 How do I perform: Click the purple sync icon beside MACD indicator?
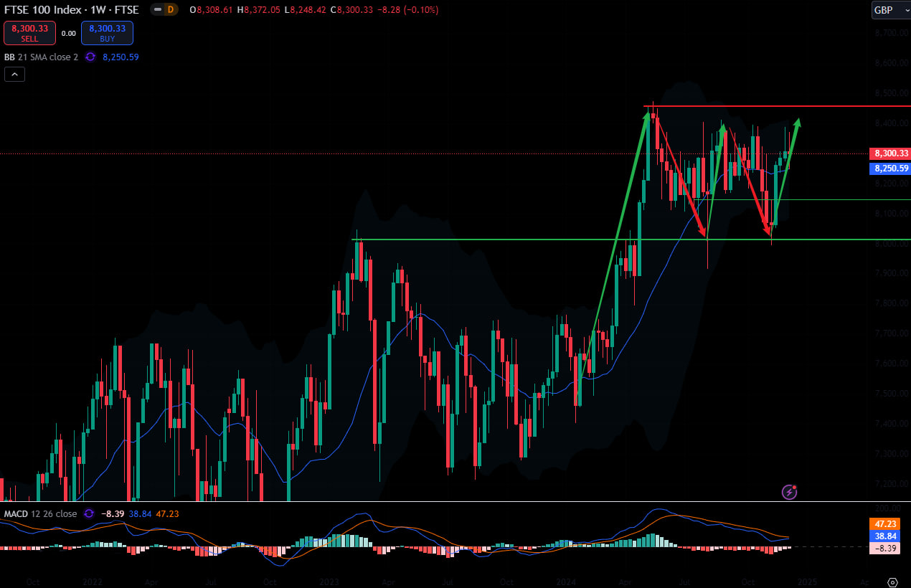coord(89,513)
